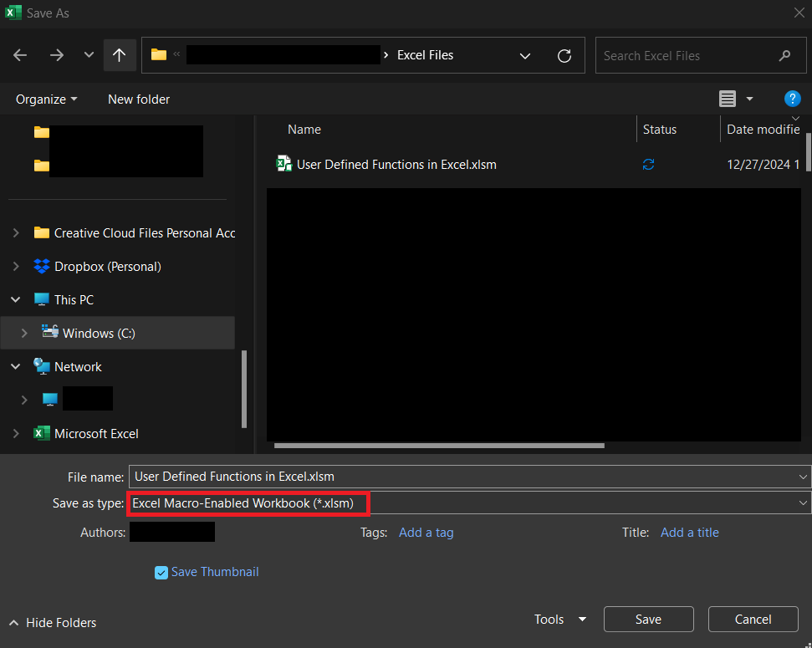Collapse the Network node

coord(16,367)
